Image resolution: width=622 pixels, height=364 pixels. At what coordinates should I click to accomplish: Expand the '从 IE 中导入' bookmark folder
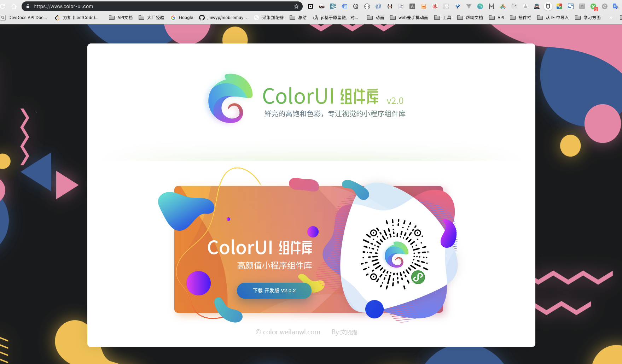(553, 18)
